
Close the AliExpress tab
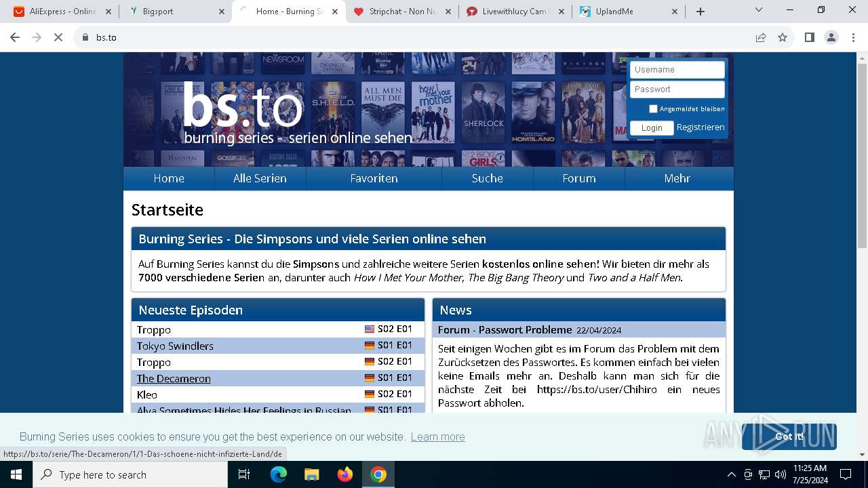click(108, 12)
